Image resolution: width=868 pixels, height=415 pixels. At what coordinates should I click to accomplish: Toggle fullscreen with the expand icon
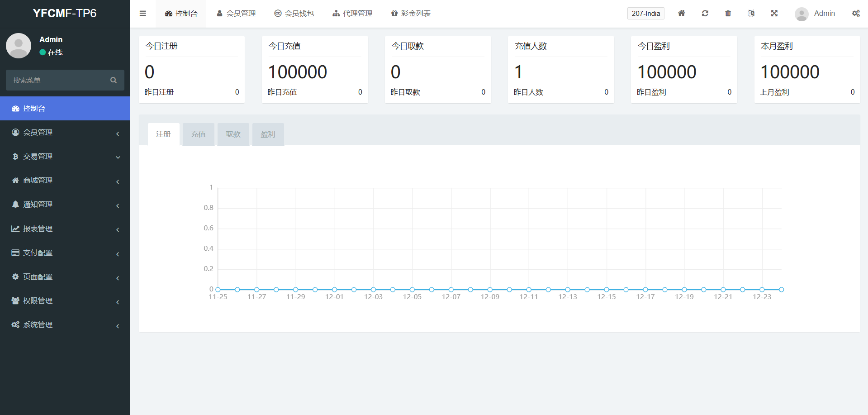coord(774,14)
